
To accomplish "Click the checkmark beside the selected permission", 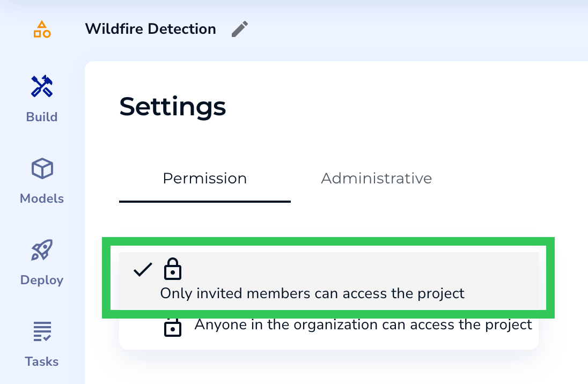I will (142, 269).
